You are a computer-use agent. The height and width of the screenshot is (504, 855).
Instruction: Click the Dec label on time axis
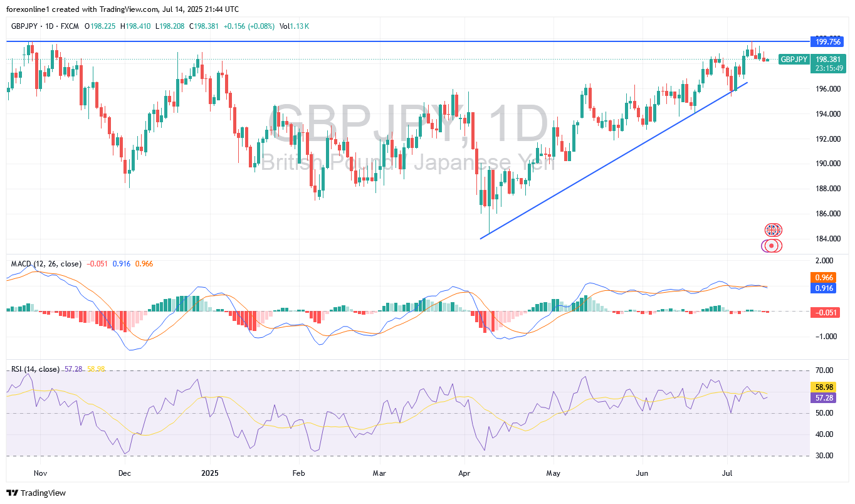123,473
